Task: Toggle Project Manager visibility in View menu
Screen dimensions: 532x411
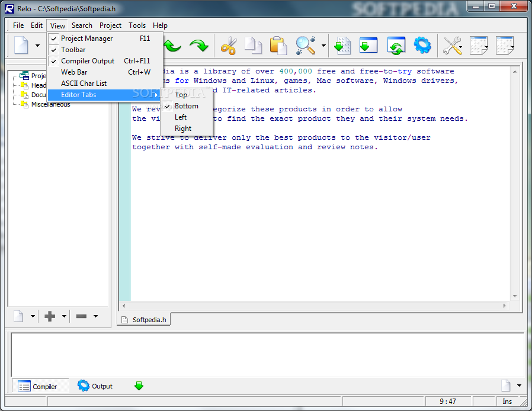Action: pos(105,38)
